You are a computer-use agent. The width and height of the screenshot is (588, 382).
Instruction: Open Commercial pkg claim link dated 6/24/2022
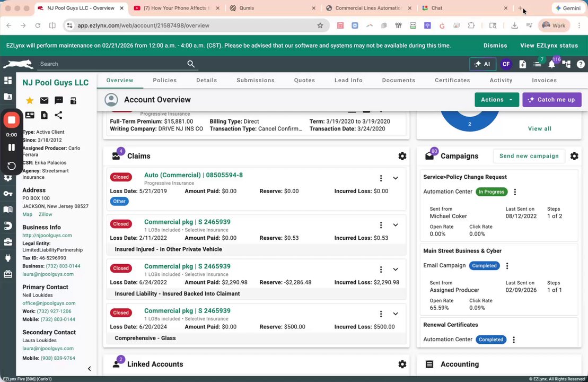click(x=187, y=266)
